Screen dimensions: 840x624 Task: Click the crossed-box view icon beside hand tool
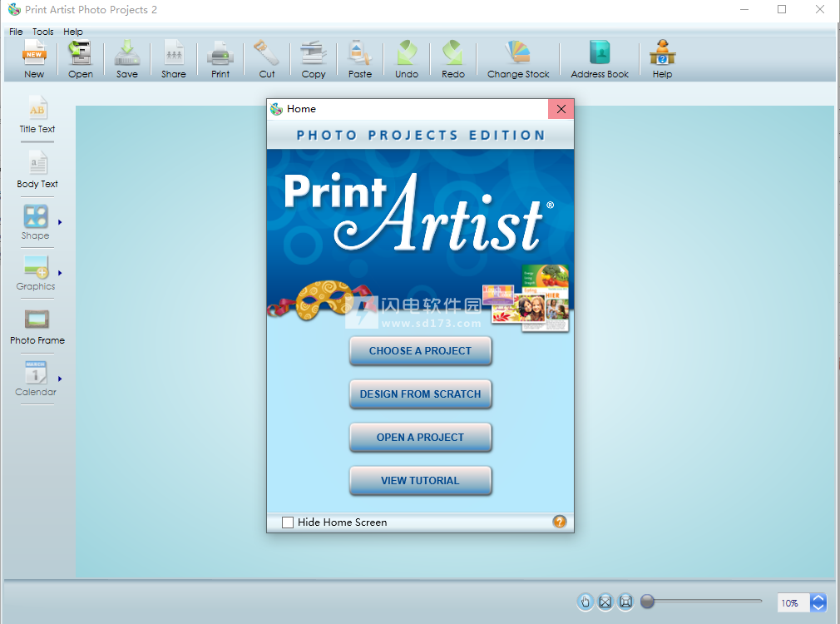pos(605,602)
